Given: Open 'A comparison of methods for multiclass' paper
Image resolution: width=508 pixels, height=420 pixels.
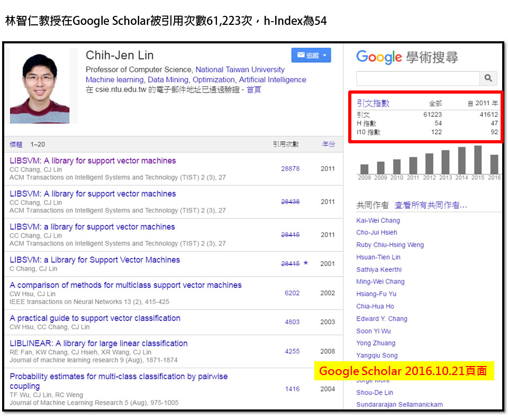Looking at the screenshot, I should [126, 285].
